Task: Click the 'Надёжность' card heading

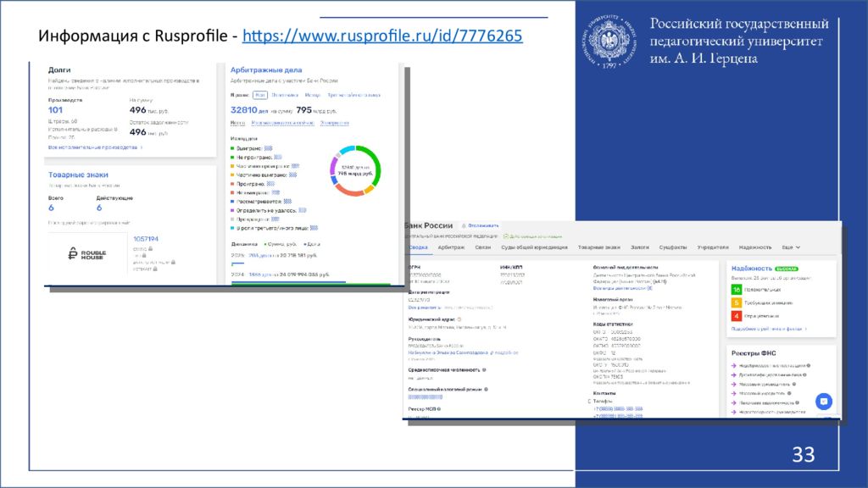Action: point(751,269)
